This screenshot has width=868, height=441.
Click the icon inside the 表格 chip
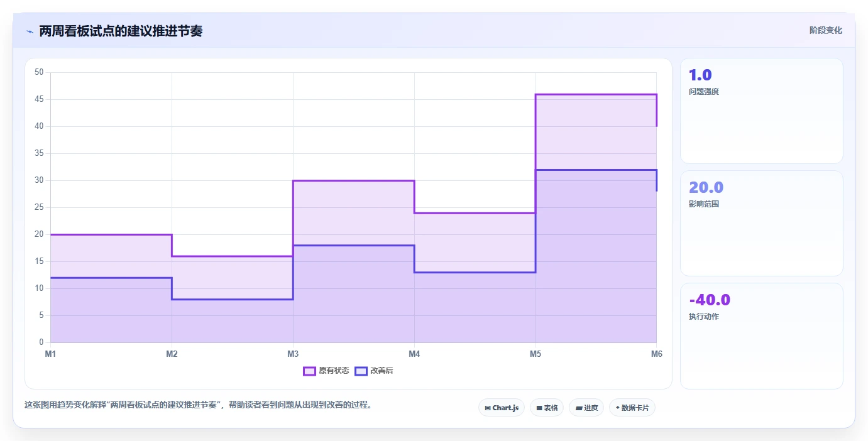click(539, 408)
